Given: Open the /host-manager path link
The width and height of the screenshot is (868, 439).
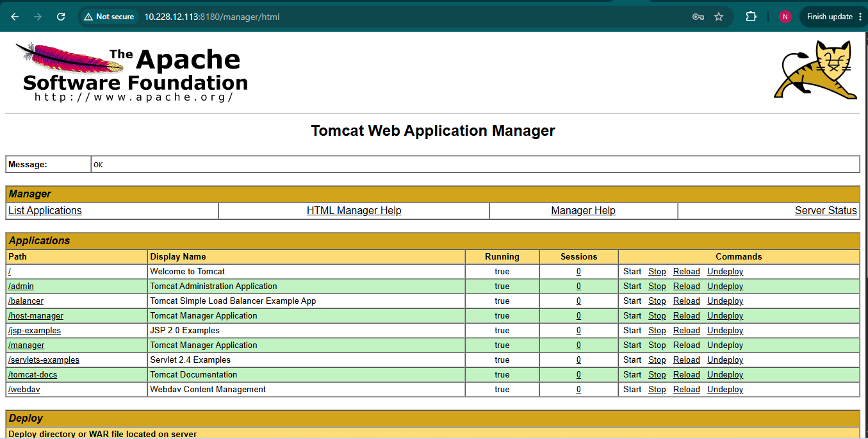Looking at the screenshot, I should (x=36, y=316).
